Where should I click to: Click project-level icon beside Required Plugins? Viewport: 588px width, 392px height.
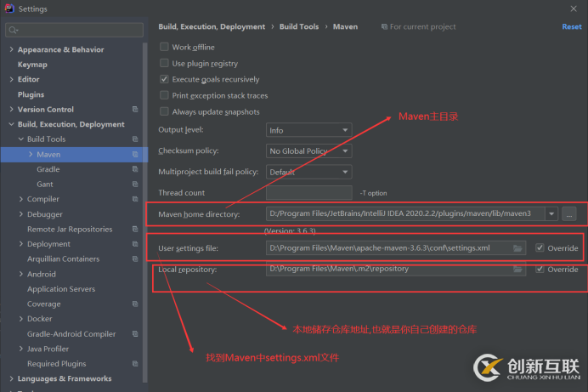[135, 363]
